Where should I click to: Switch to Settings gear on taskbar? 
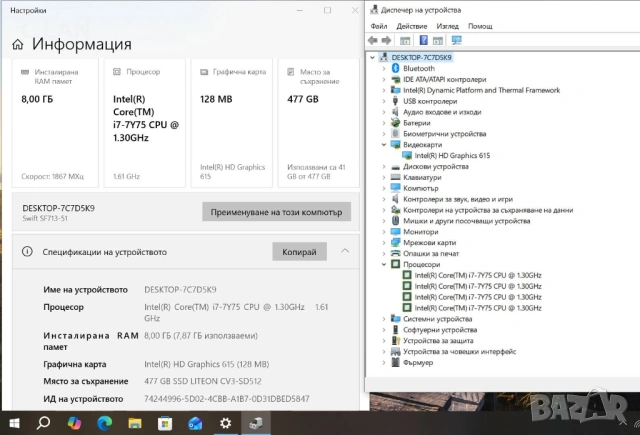(x=225, y=423)
